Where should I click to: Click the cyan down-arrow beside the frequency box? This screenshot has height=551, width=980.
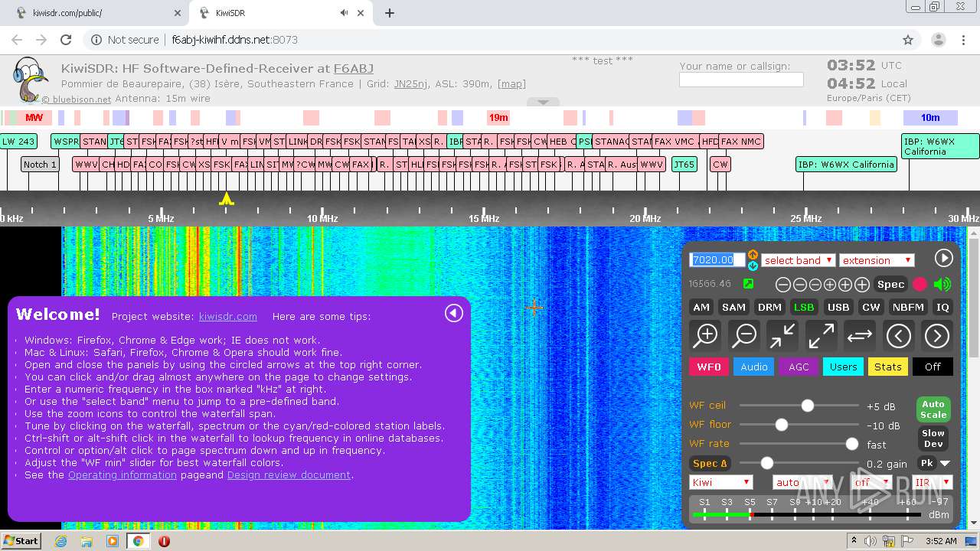click(753, 266)
